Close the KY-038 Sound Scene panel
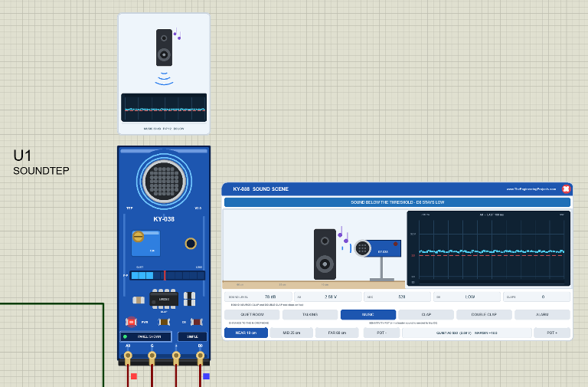588x387 pixels. tap(566, 189)
